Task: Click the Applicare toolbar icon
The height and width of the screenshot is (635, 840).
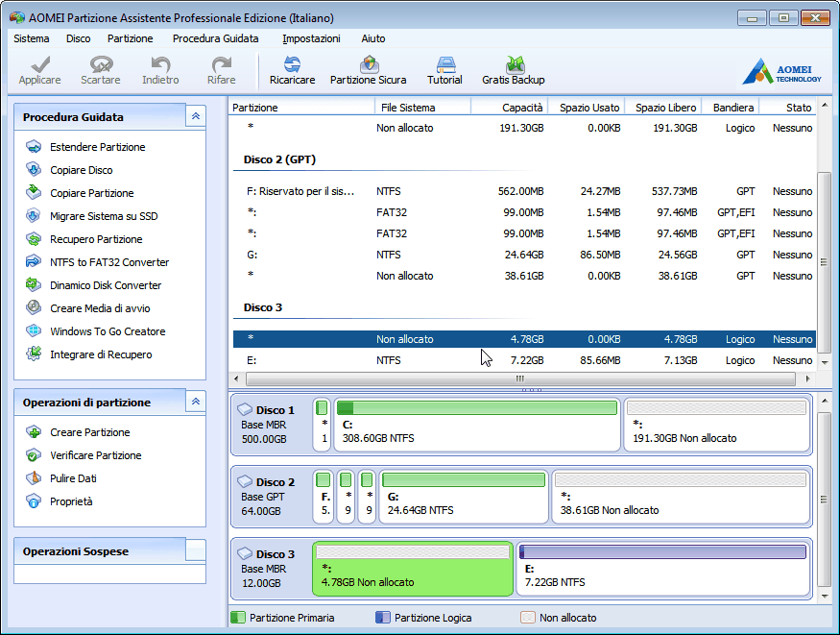Action: pos(39,70)
